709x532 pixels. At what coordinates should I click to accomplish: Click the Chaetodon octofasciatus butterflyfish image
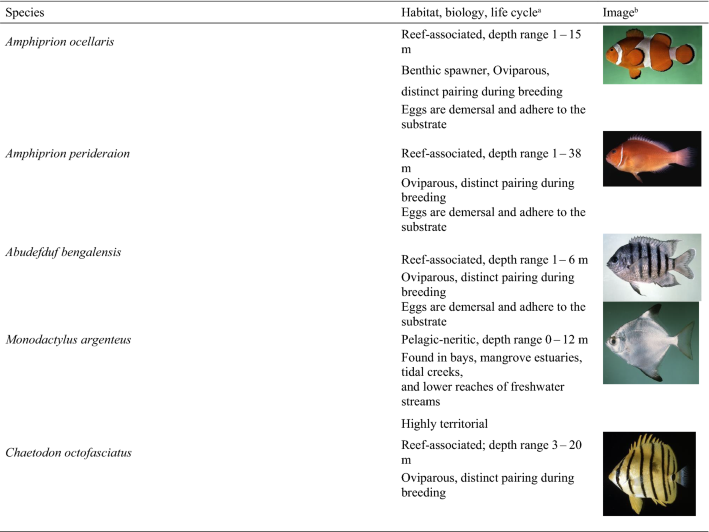coord(649,474)
